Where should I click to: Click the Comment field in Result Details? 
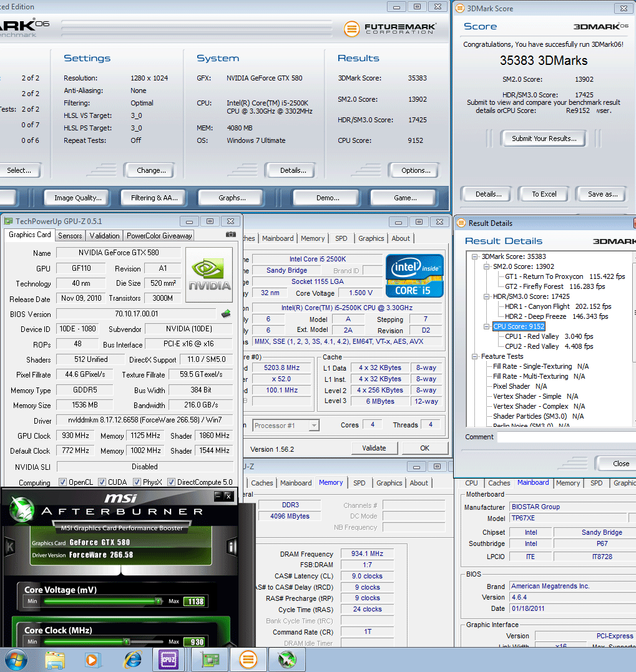(567, 437)
